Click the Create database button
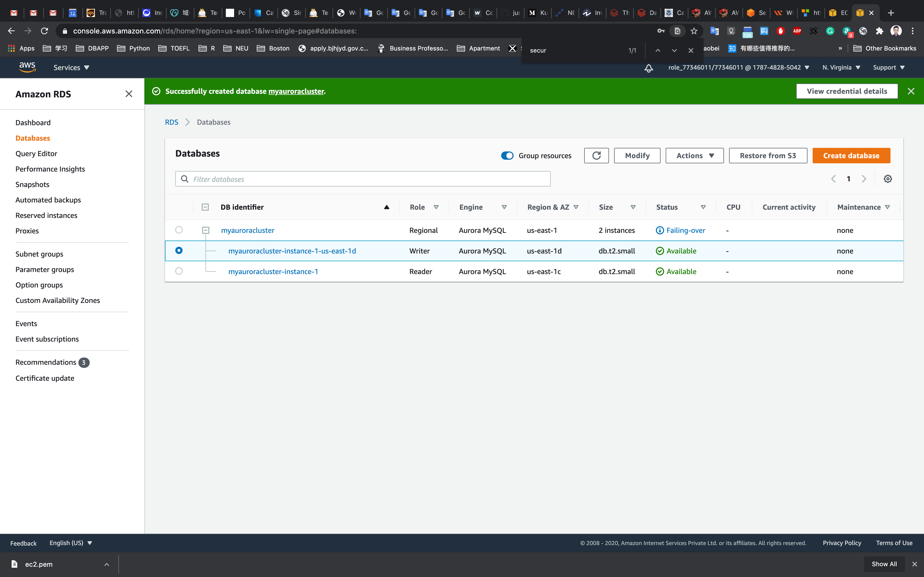 (851, 156)
